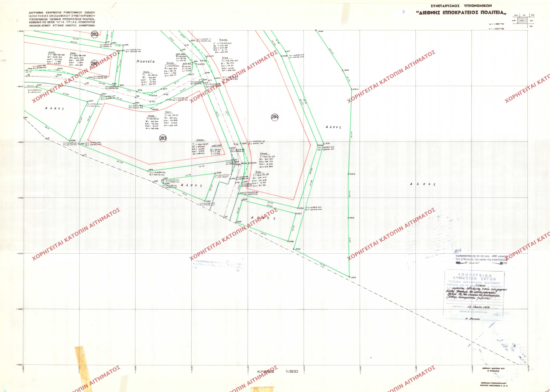
Task: Click survey point label 392
Action: 126,45
